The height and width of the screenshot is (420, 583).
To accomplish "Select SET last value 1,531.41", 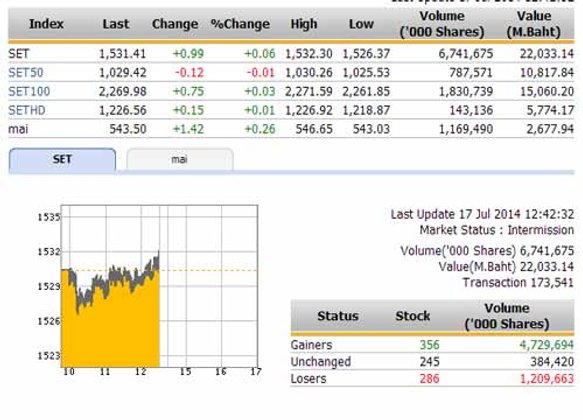I will pyautogui.click(x=122, y=54).
